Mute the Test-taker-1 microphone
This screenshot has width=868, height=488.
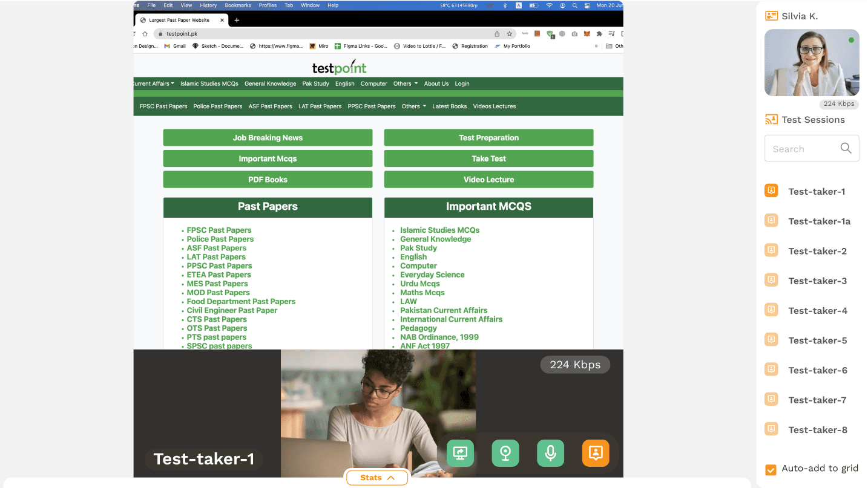tap(551, 453)
